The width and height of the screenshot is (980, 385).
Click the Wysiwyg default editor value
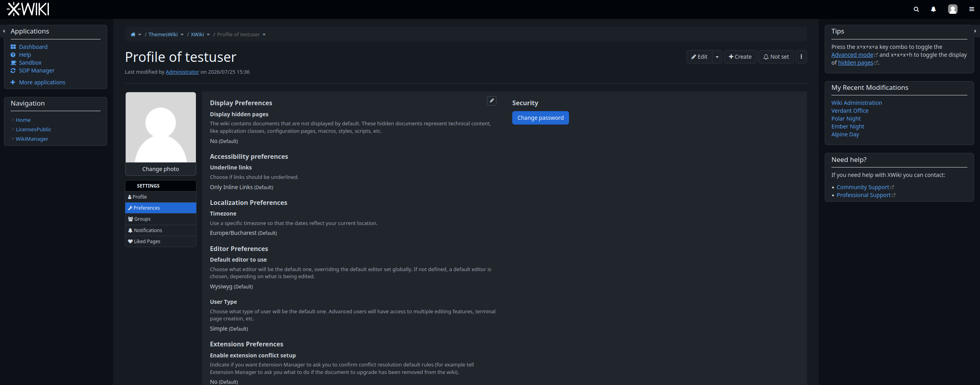tap(221, 287)
